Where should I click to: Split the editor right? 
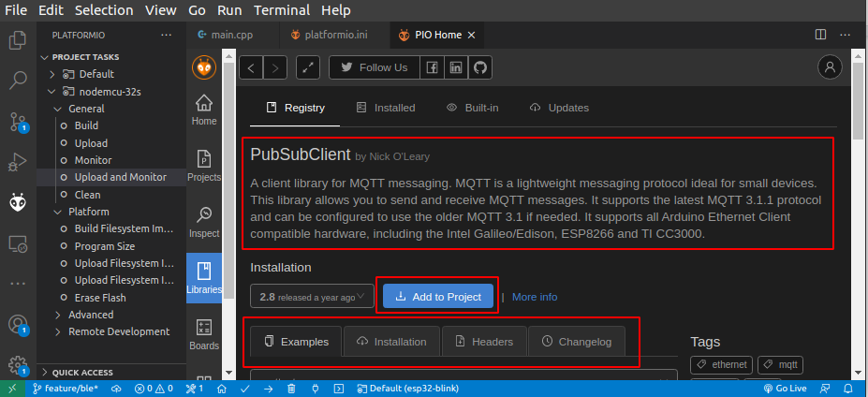tap(821, 35)
